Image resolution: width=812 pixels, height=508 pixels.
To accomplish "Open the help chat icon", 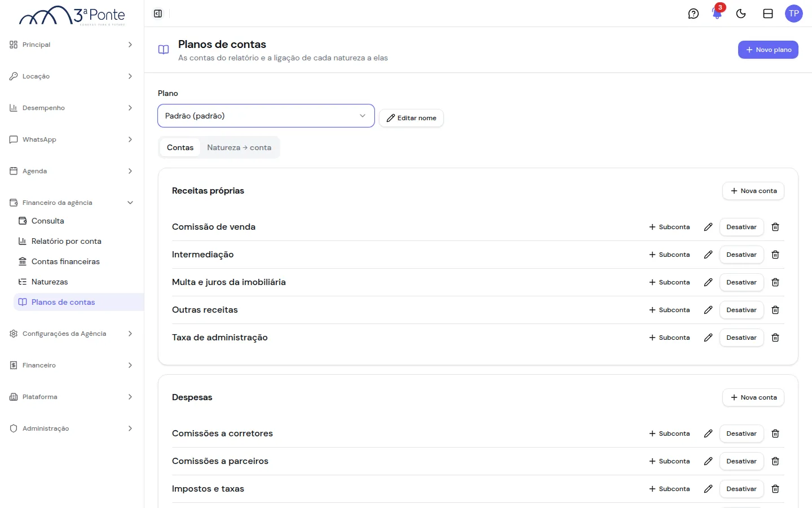I will [694, 14].
